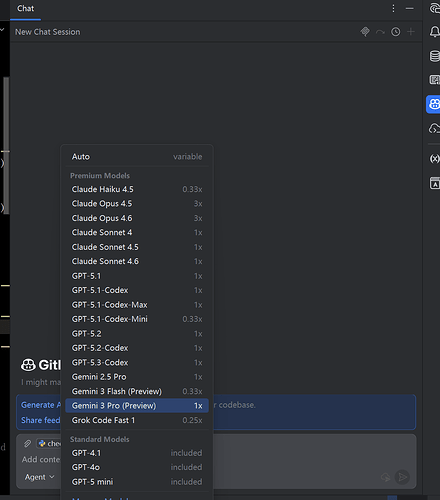Click the diamond icon next to New Chat Session
This screenshot has height=500, width=440.
365,32
